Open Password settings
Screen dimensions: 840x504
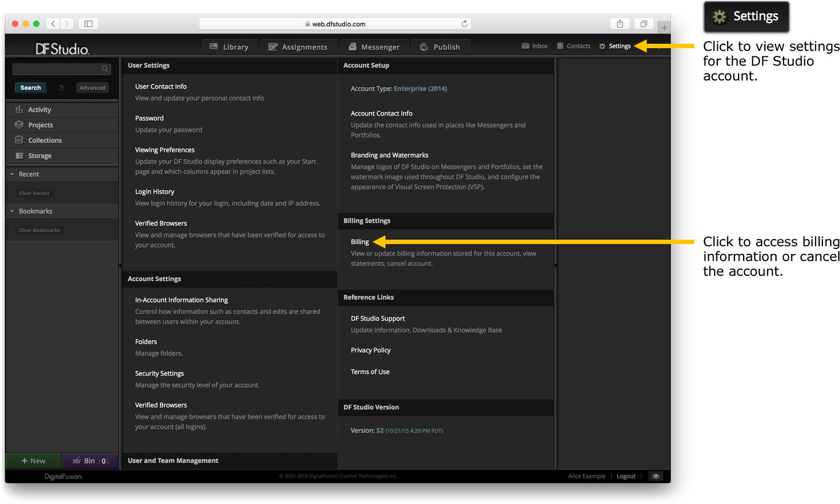tap(149, 118)
